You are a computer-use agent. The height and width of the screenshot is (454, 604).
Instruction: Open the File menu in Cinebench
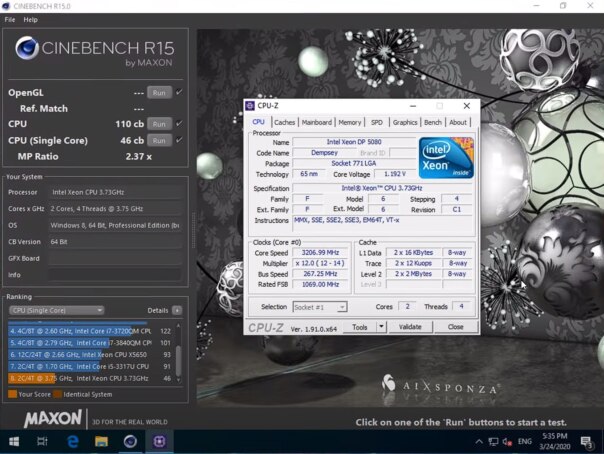10,19
